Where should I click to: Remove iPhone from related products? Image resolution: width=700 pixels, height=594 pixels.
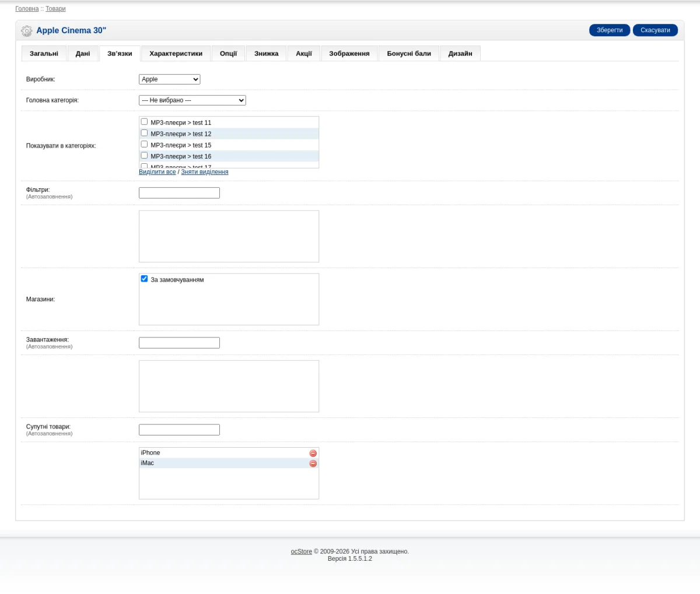pyautogui.click(x=313, y=453)
